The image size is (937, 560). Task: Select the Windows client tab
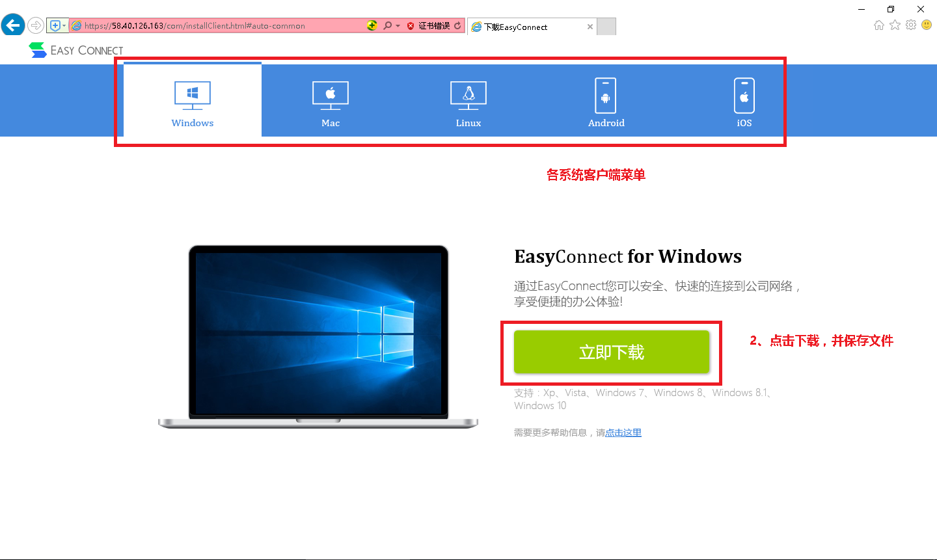[x=193, y=100]
